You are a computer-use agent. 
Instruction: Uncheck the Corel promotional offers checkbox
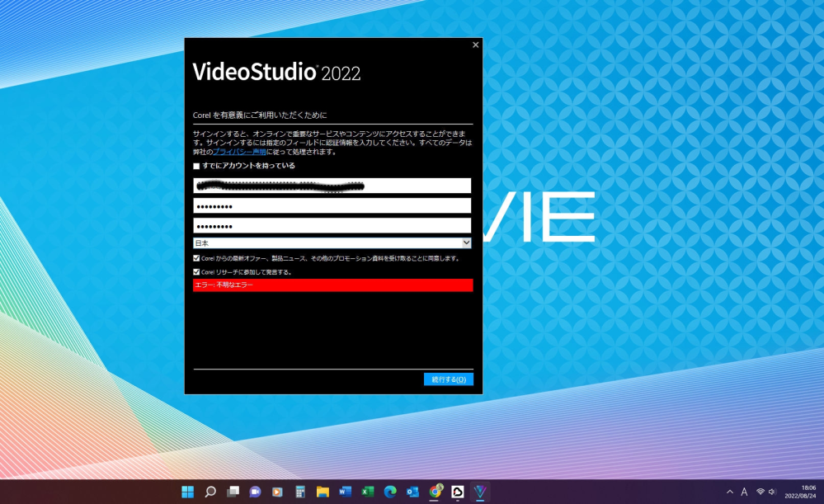(x=196, y=258)
